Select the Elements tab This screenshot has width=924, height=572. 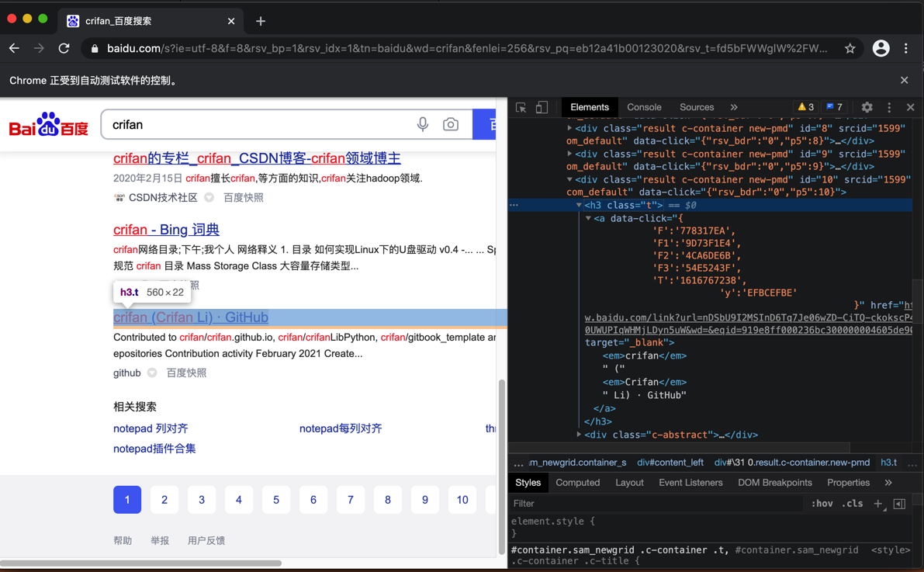(x=590, y=107)
